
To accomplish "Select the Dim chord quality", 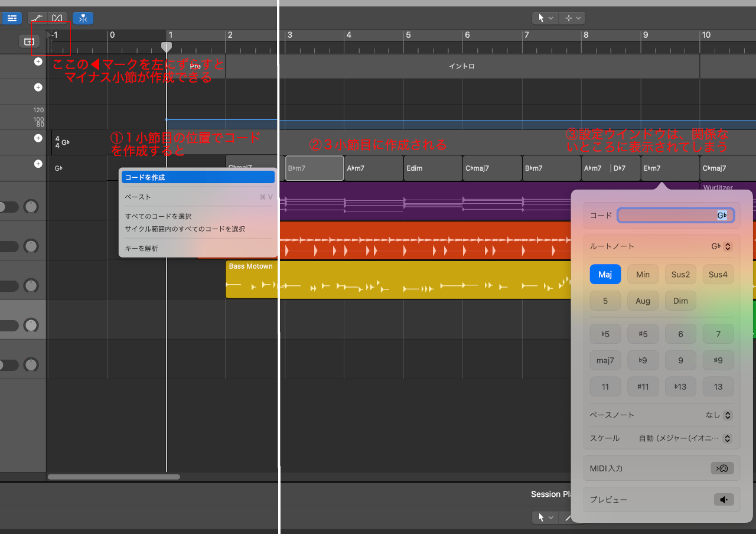I will (x=680, y=301).
